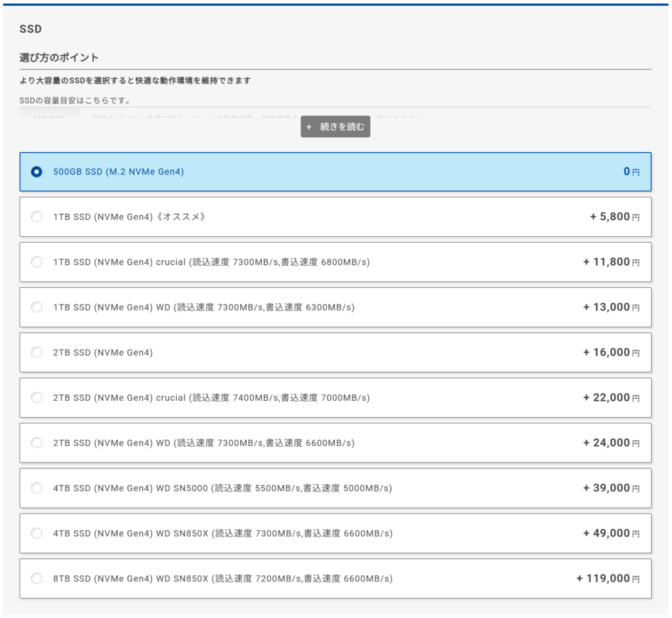This screenshot has height=618, width=672.
Task: Click the + 5,800円 price
Action: point(614,217)
